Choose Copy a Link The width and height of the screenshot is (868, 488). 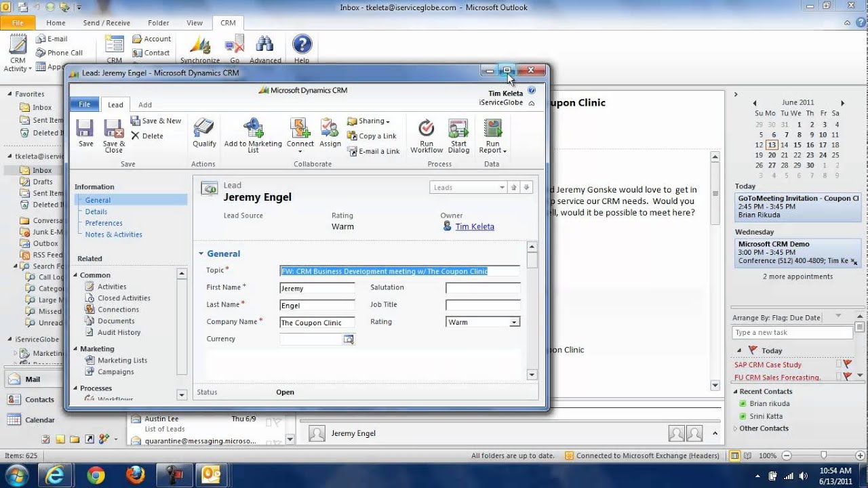[x=372, y=136]
